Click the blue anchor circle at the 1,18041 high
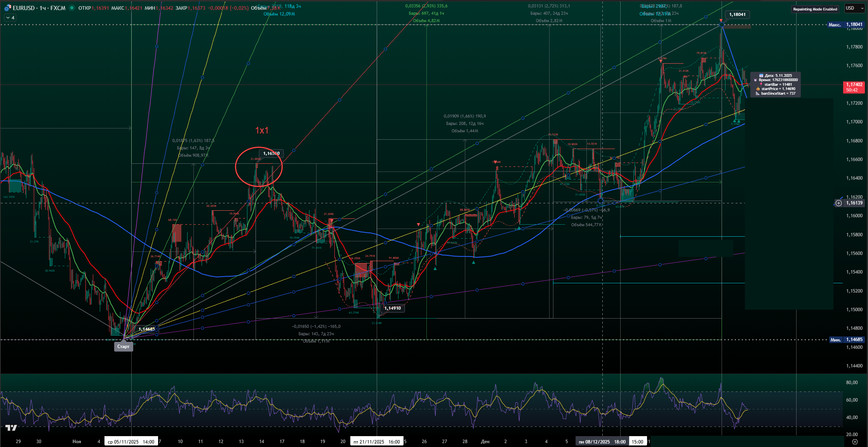 click(722, 25)
